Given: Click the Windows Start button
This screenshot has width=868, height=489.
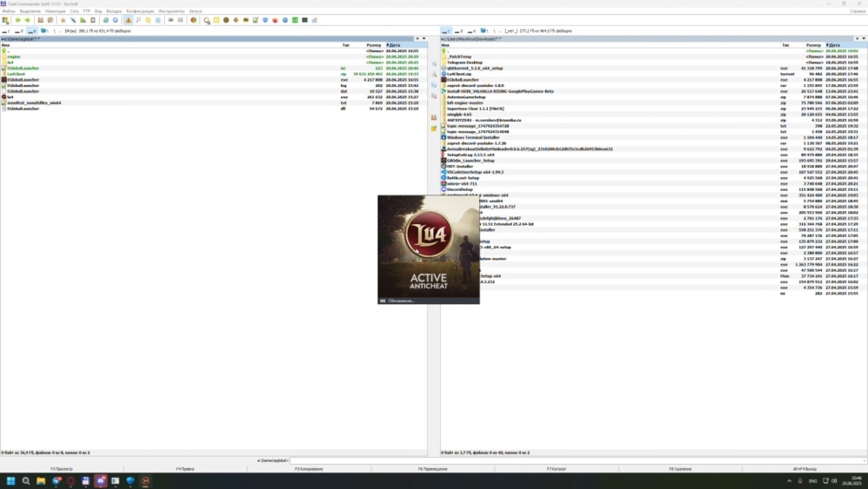Looking at the screenshot, I should [12, 480].
